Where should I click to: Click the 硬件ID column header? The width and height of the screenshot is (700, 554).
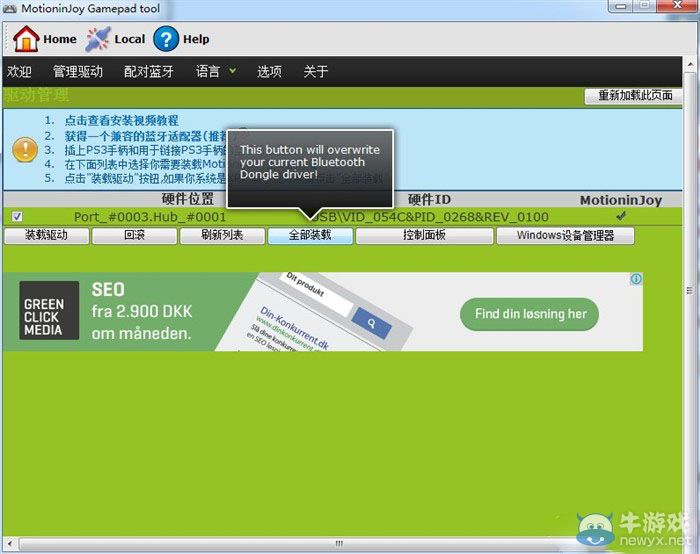coord(429,200)
